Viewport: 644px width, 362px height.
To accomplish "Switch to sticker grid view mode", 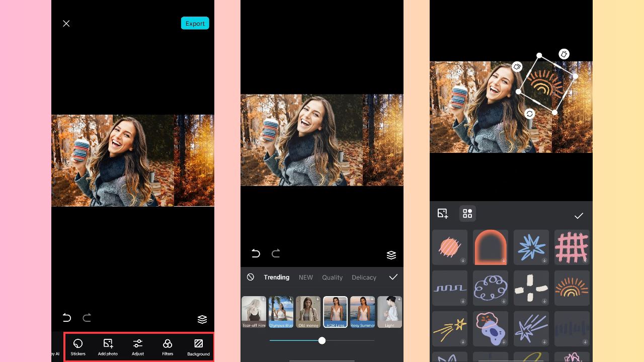I will (x=467, y=213).
